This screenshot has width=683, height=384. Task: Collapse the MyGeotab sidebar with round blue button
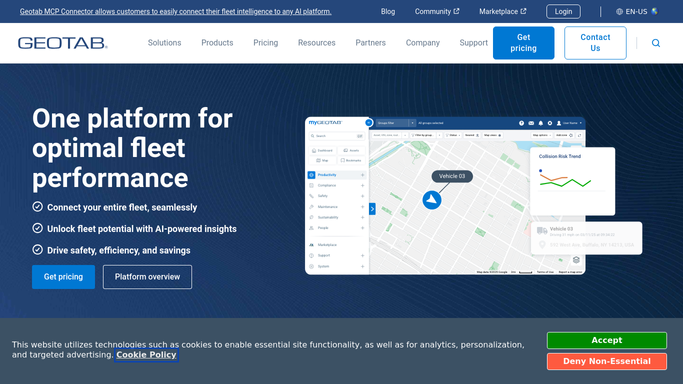tap(369, 123)
